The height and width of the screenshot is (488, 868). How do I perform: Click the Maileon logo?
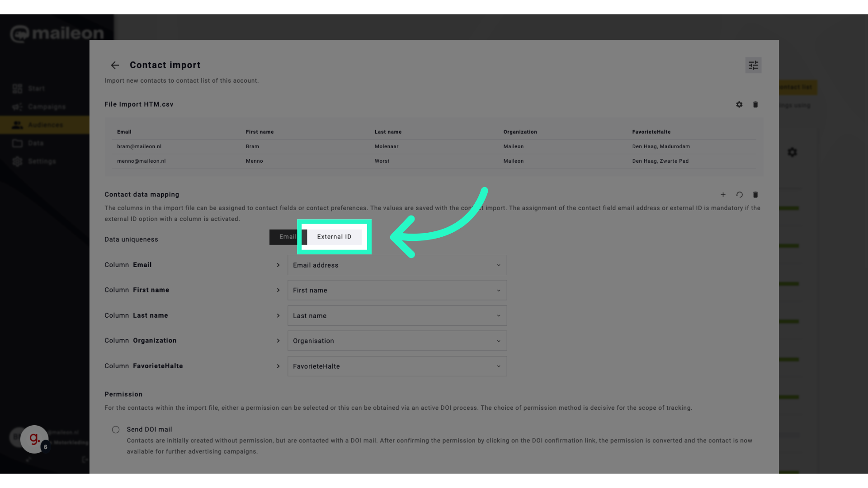click(x=57, y=33)
